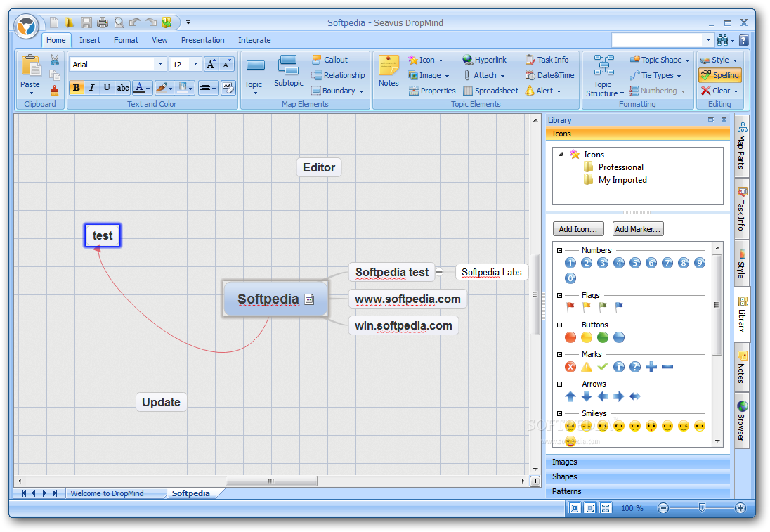Open the Insert ribbon tab
770x532 pixels.
90,40
